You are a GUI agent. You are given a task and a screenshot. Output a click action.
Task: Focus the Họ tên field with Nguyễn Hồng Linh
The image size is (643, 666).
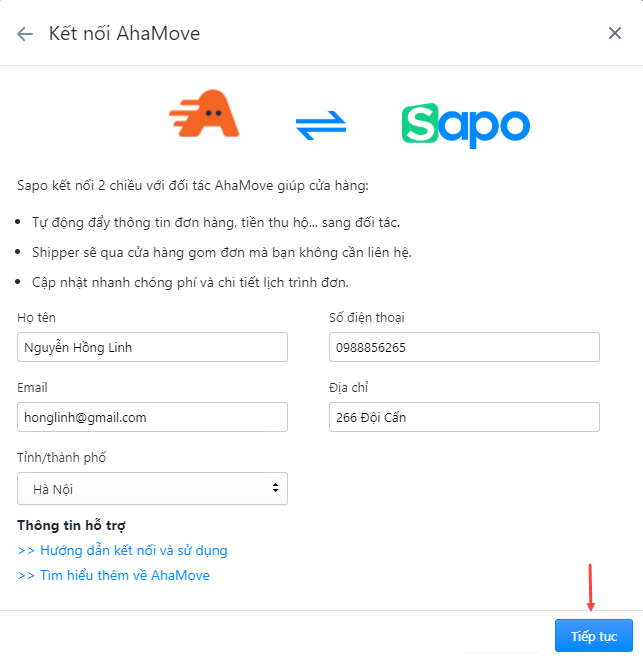pyautogui.click(x=152, y=347)
